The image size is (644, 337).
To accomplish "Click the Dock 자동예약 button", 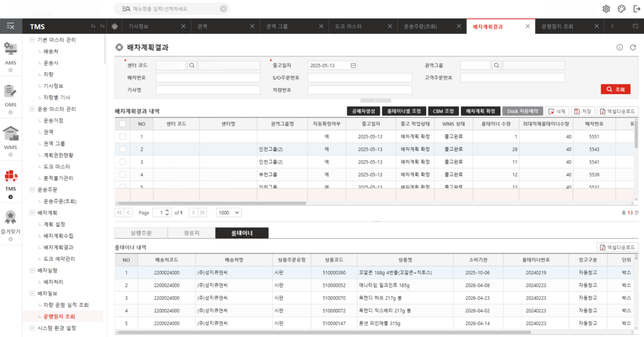I will click(x=523, y=111).
